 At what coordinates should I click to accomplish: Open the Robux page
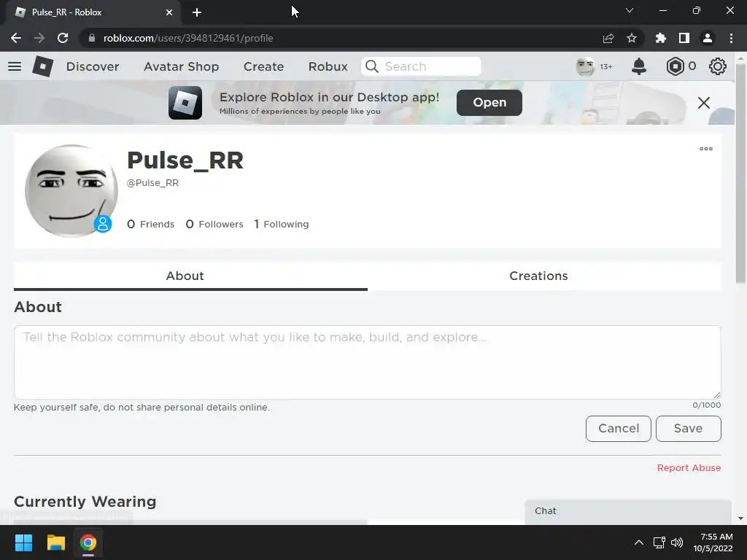[x=328, y=66]
